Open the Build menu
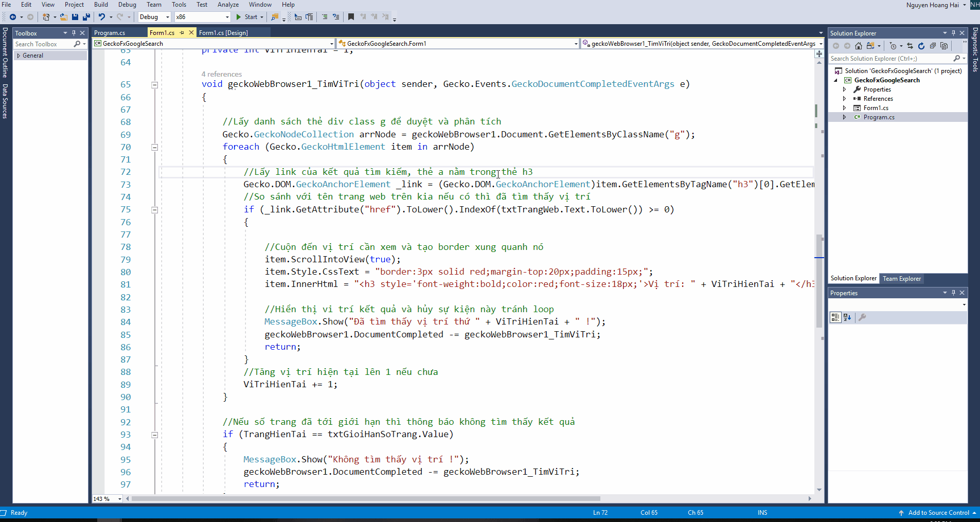 101,5
